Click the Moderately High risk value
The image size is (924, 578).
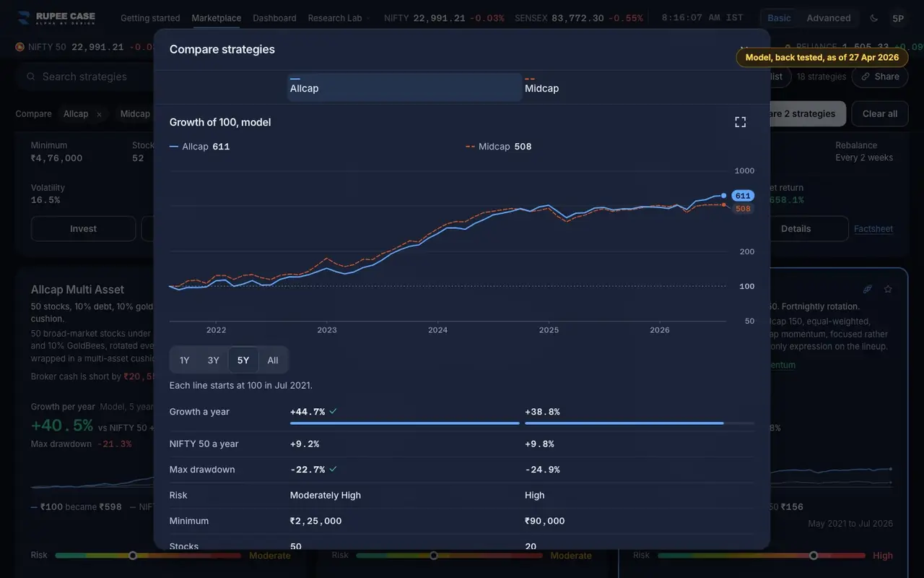tap(326, 495)
